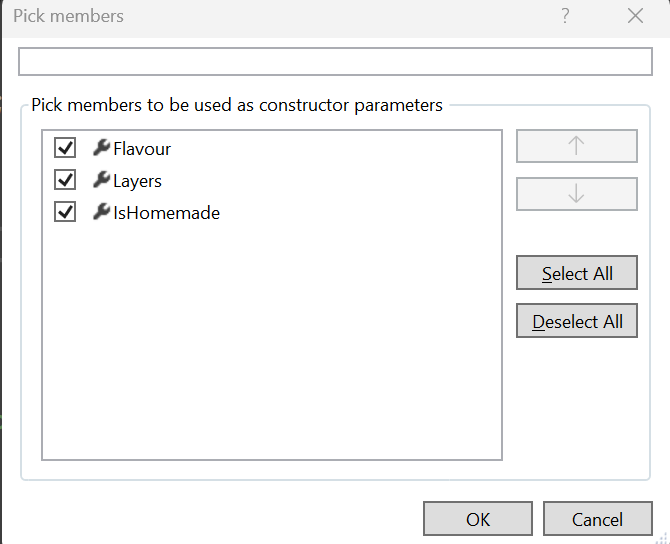This screenshot has height=544, width=670.
Task: Toggle the IsHomemade checkbox
Action: [x=66, y=212]
